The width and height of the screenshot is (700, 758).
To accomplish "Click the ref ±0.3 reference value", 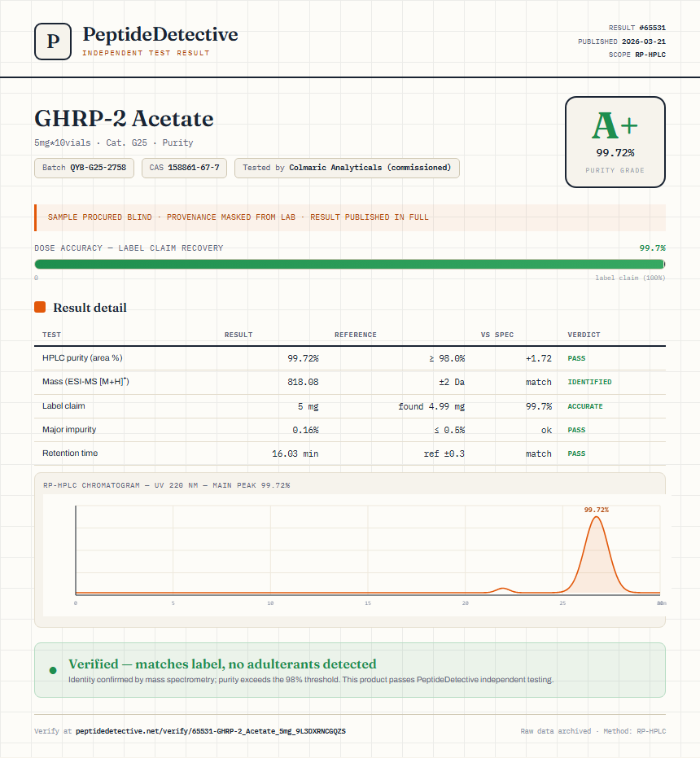I will [444, 453].
